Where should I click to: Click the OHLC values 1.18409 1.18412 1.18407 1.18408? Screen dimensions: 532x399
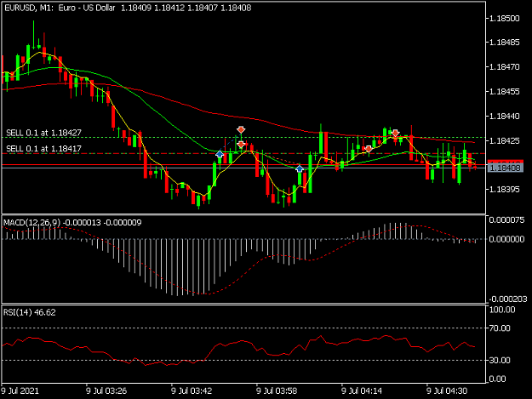[x=186, y=8]
